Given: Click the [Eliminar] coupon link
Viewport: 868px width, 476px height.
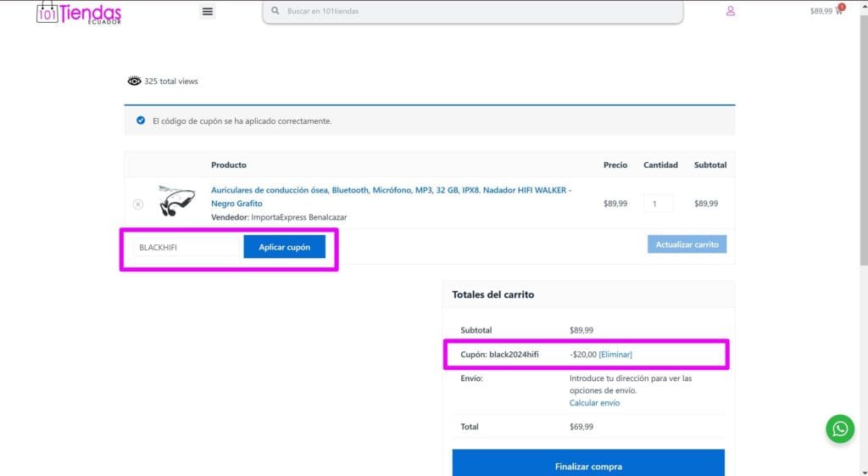Looking at the screenshot, I should tap(615, 354).
